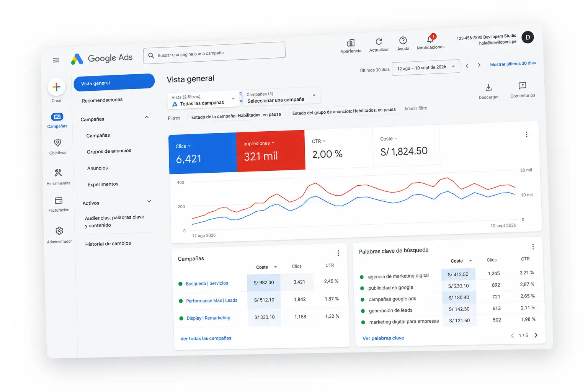The image size is (588, 392).
Task: Open the Campañas card three-dot menu
Action: tap(338, 253)
